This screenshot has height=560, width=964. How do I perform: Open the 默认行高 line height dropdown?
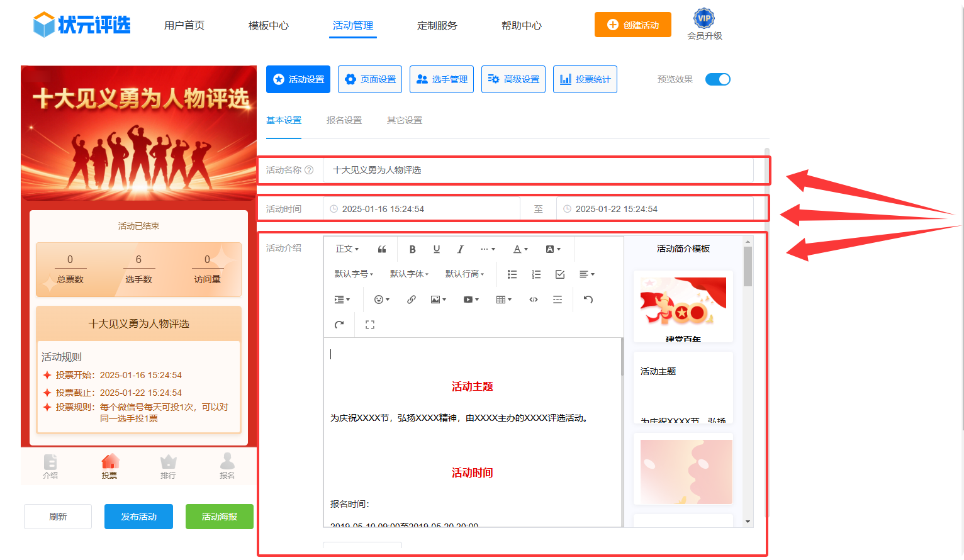[x=464, y=274]
